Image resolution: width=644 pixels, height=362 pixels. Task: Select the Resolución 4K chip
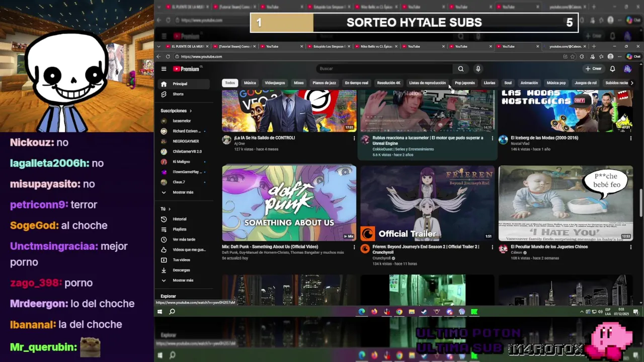pos(389,83)
